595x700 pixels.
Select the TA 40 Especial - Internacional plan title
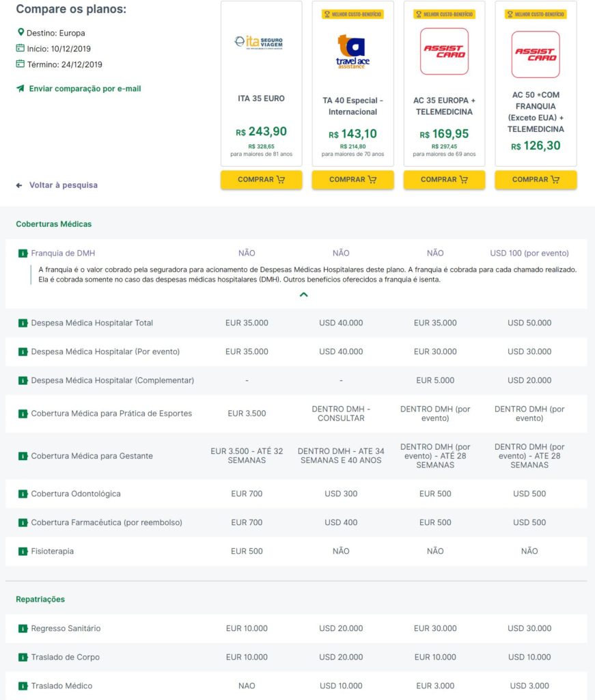tap(353, 105)
